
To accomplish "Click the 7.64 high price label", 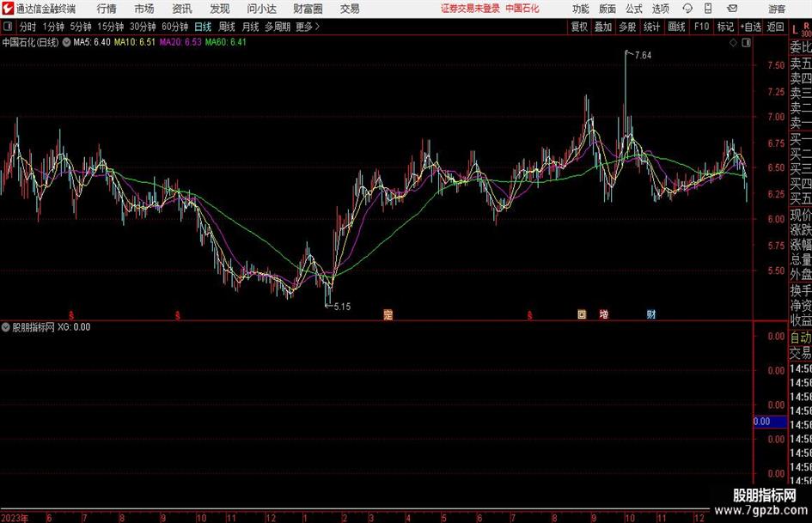I will click(643, 56).
